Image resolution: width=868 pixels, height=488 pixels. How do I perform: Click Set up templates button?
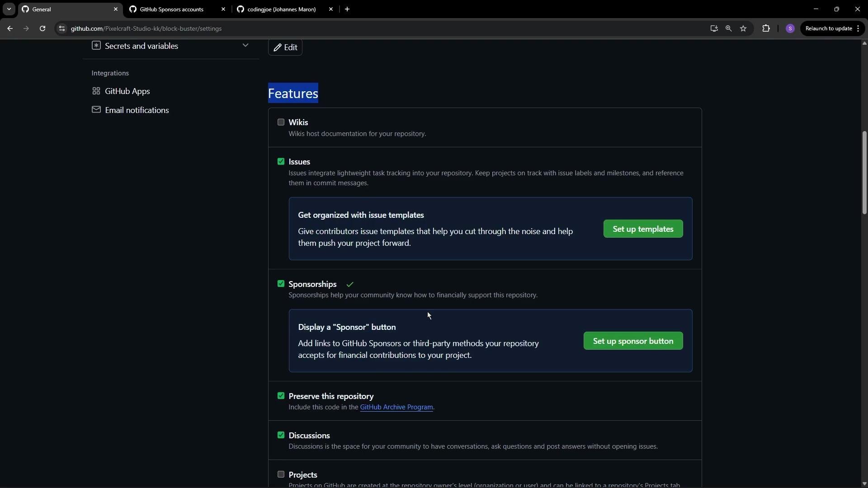point(643,229)
